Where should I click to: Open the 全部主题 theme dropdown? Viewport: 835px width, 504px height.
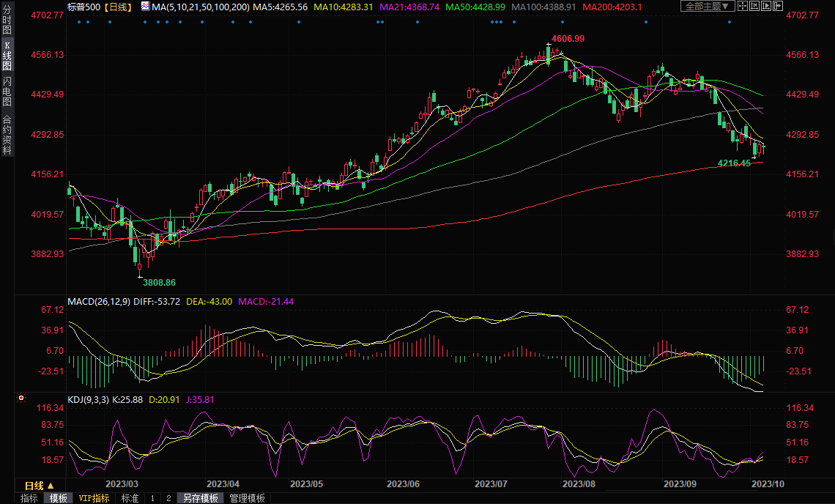tap(707, 7)
